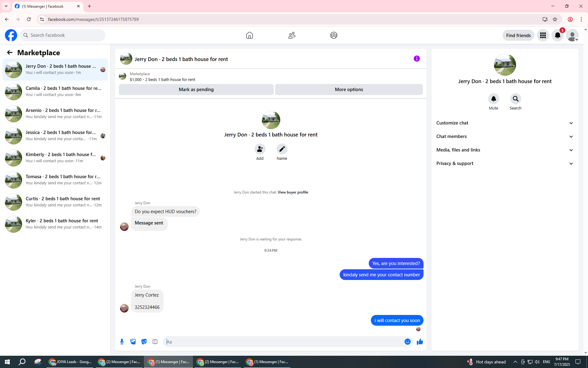Open conversation information purple icon

(x=417, y=59)
